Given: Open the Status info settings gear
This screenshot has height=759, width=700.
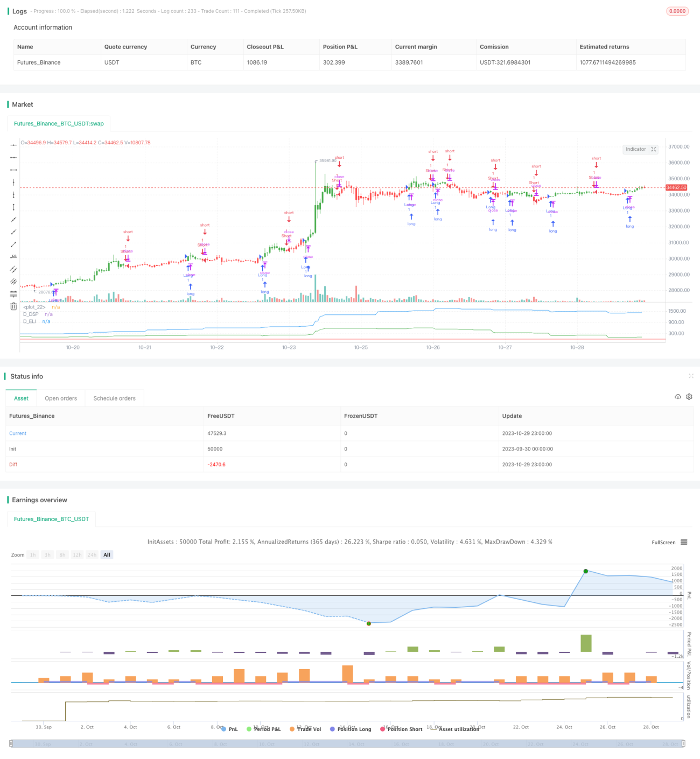Looking at the screenshot, I should coord(689,397).
